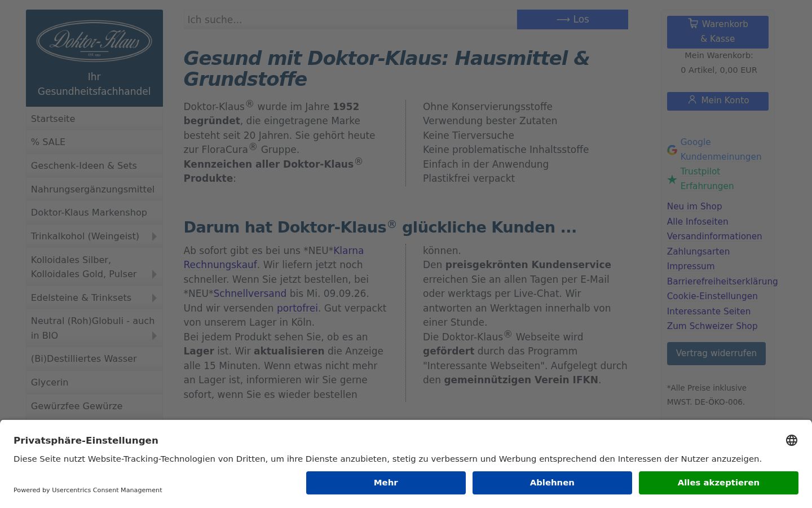812x508 pixels.
Task: Open Trustpilot Erfahrungen link
Action: click(x=707, y=179)
